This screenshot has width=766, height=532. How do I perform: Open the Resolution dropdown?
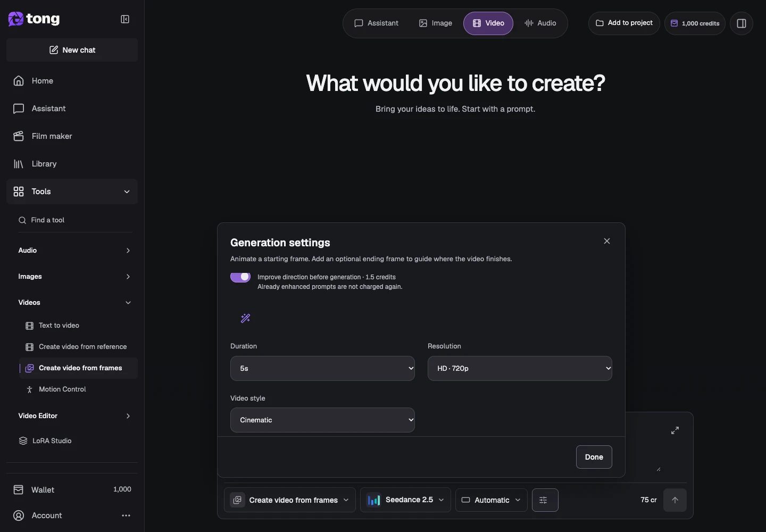coord(520,368)
